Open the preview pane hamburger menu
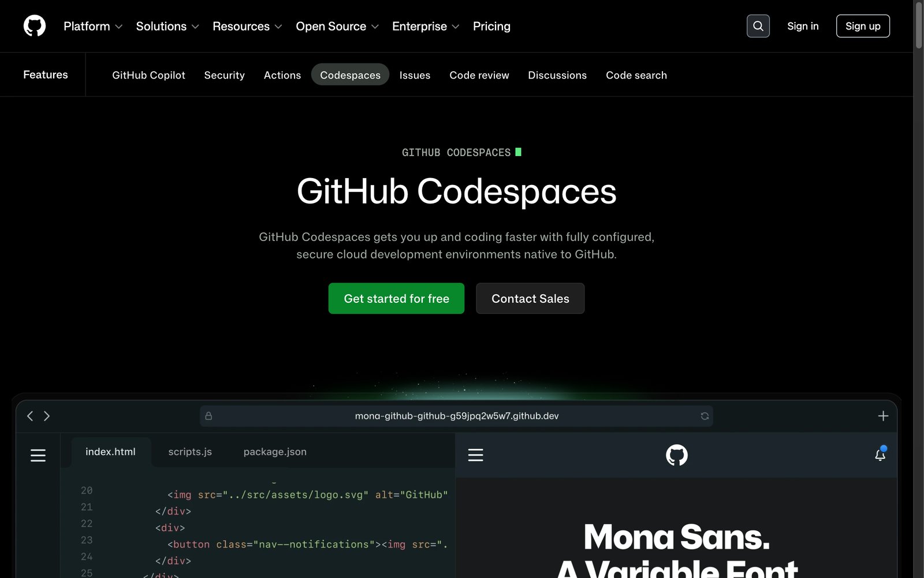924x578 pixels. [476, 455]
